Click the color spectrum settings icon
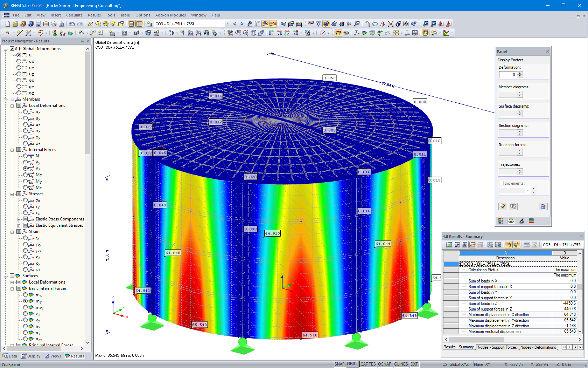Screen dimensions: 588x368 [x=446, y=33]
